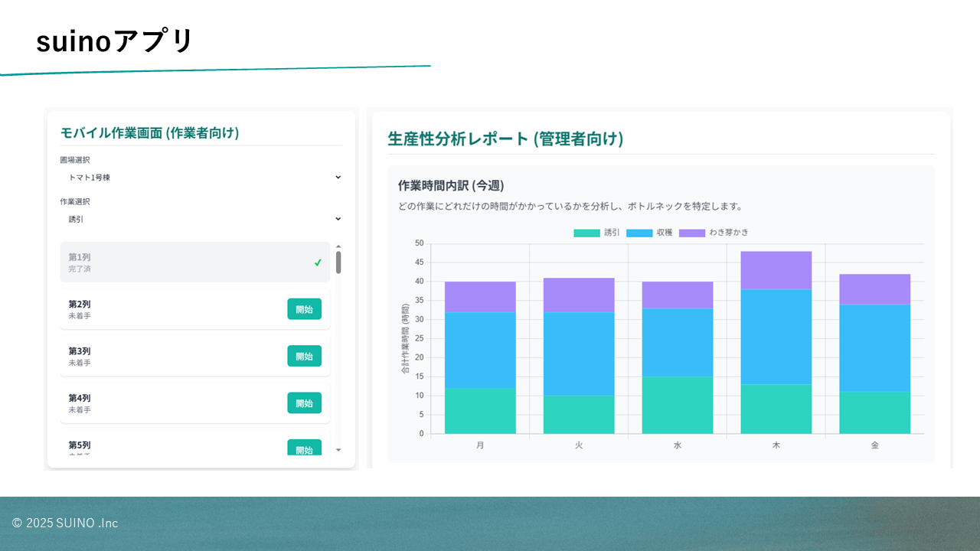980x551 pixels.
Task: Start work on 第2列 with 開始
Action: pos(304,309)
